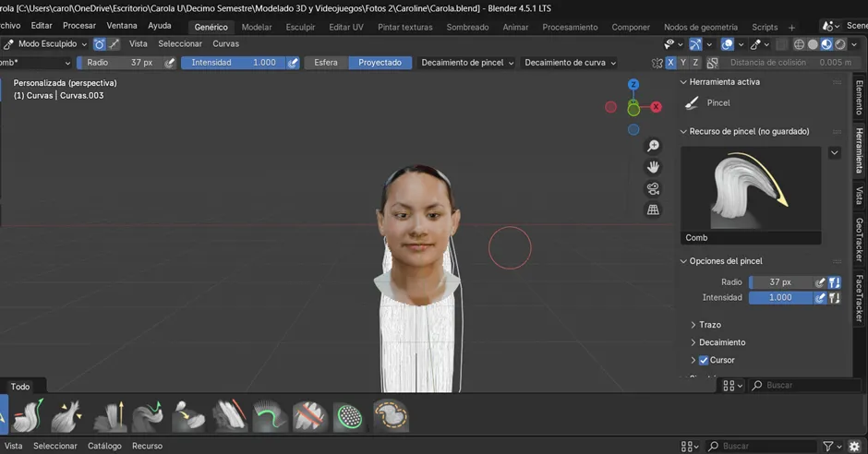Open the Procesar menu

78,26
